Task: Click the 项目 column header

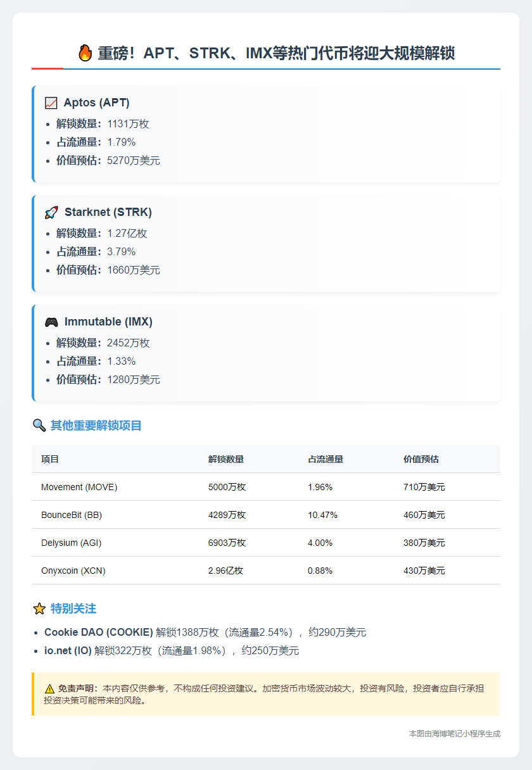Action: (50, 459)
